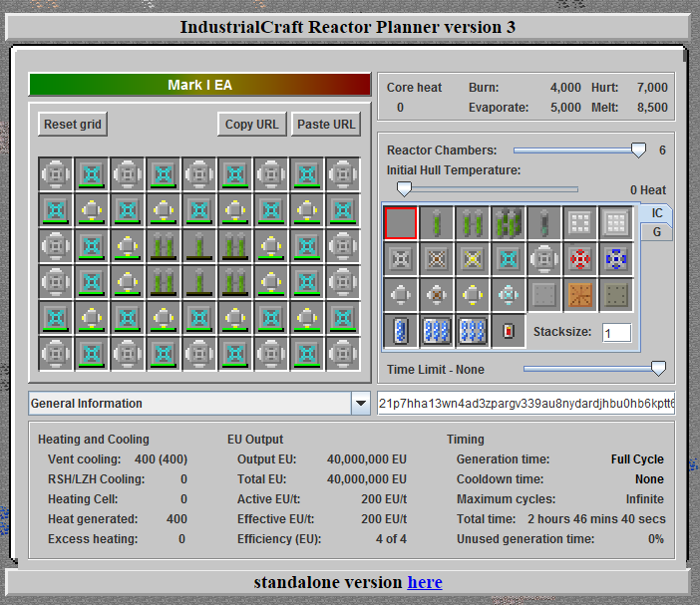Screen dimensions: 700x605
Task: Click the Copy URL button
Action: [251, 125]
